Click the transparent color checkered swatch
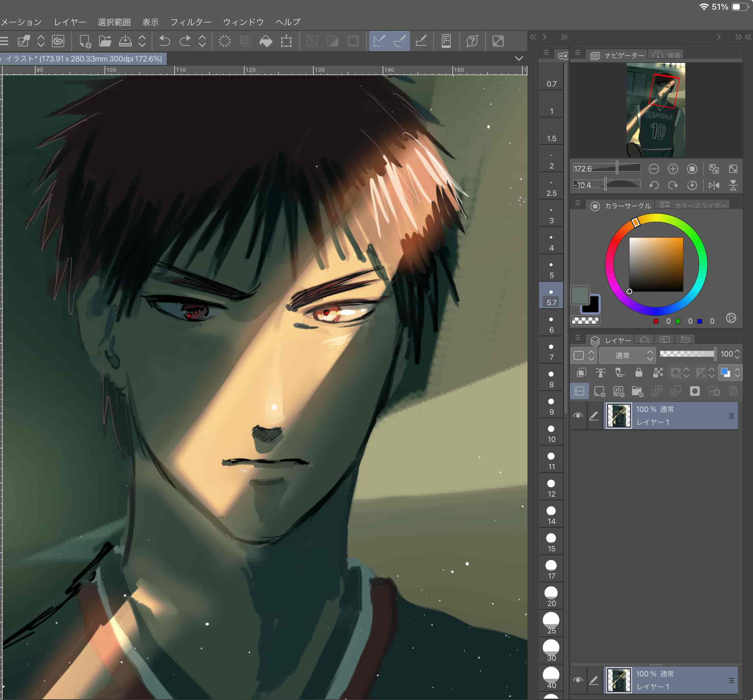753x700 pixels. [x=585, y=321]
